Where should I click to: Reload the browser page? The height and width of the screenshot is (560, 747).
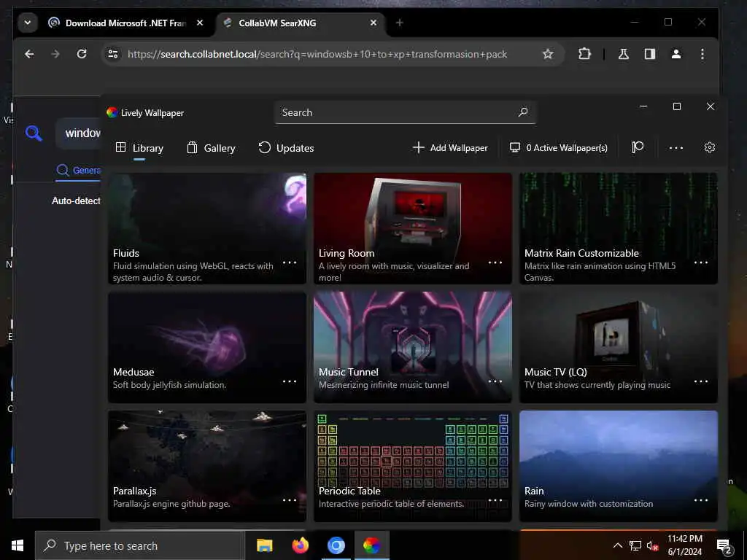pos(82,54)
